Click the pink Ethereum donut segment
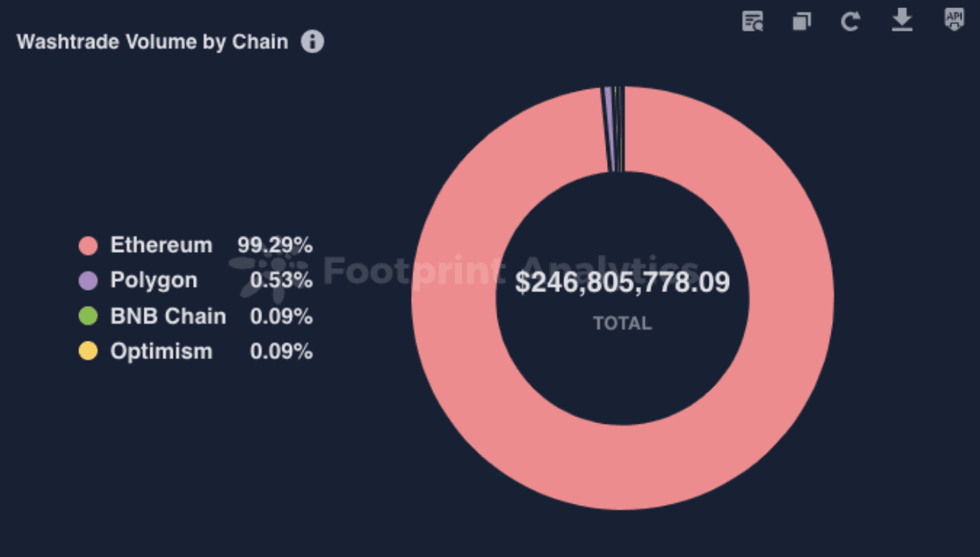Screen dimensions: 980x557 (622, 468)
